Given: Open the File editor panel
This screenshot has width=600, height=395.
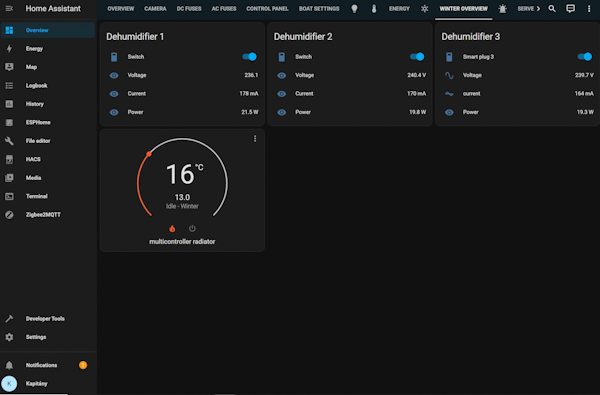Looking at the screenshot, I should [x=48, y=141].
